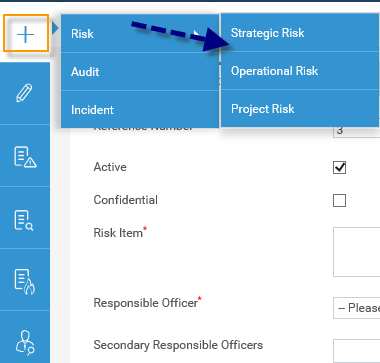
Task: Open the document search audit icon
Action: 25,220
